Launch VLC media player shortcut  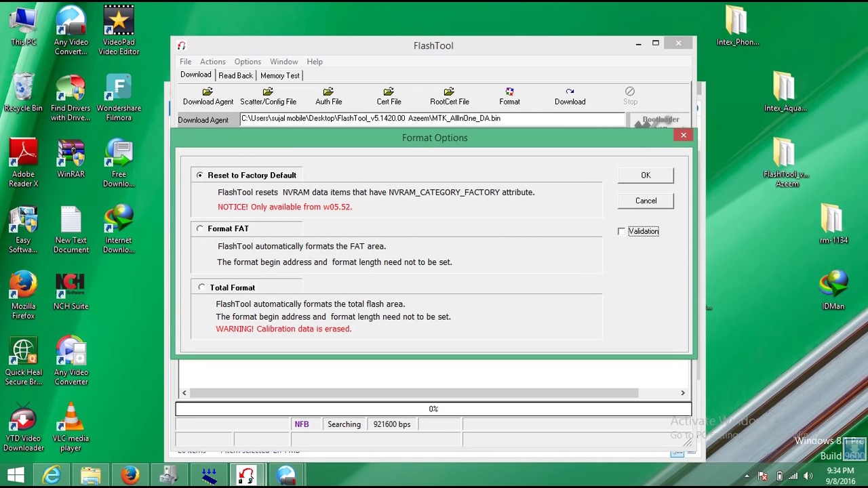tap(71, 427)
